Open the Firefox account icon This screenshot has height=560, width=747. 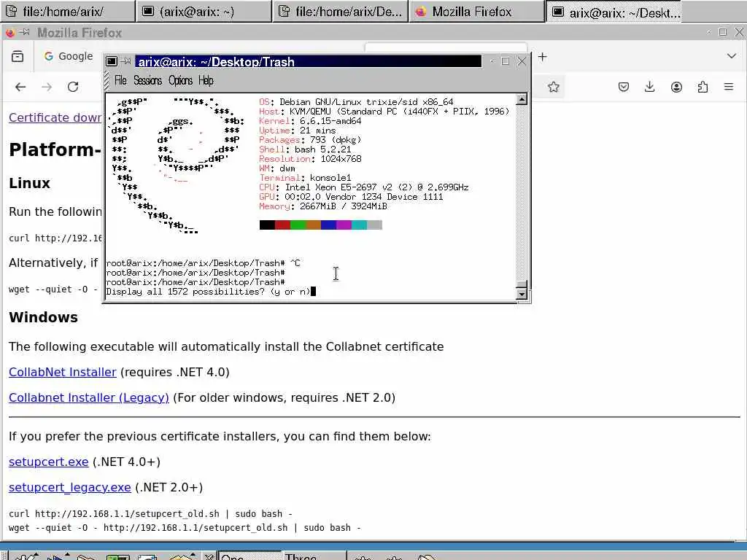tap(676, 87)
